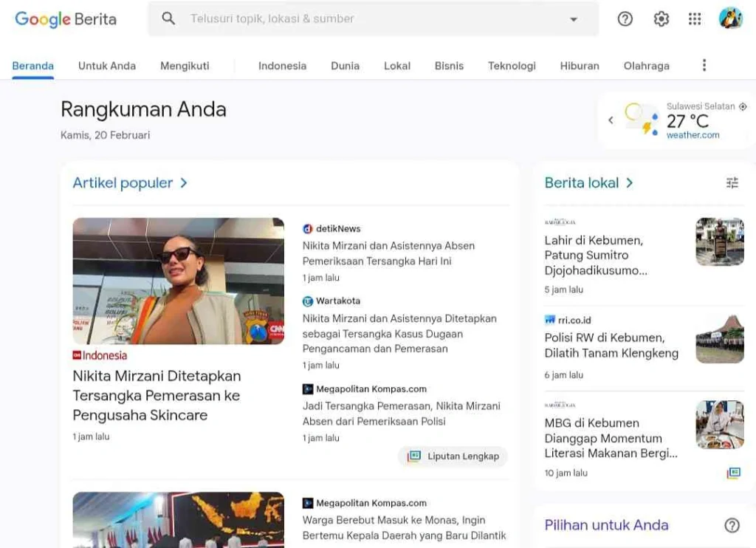Click the 27 °C temperature reading
Viewport: 756px width, 548px height.
pos(687,121)
